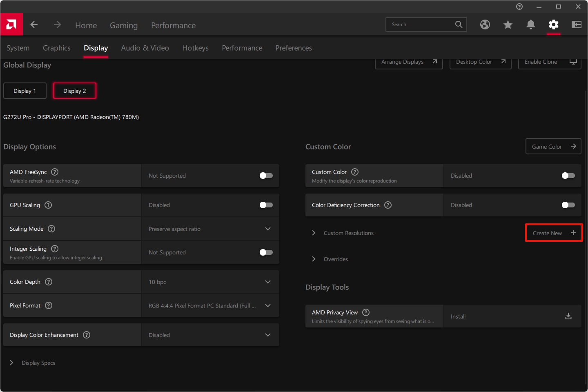588x392 pixels.
Task: Turn on Custom Color toggle
Action: 568,176
